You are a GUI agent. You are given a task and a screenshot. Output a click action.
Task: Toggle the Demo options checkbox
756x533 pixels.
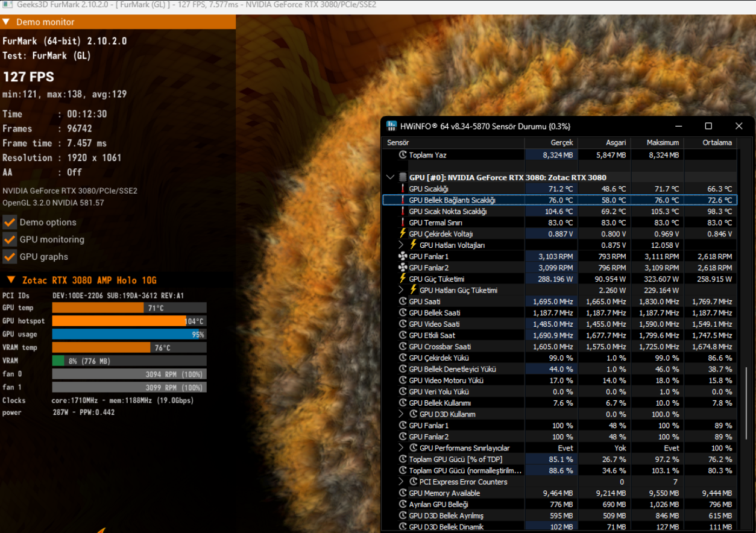(9, 222)
